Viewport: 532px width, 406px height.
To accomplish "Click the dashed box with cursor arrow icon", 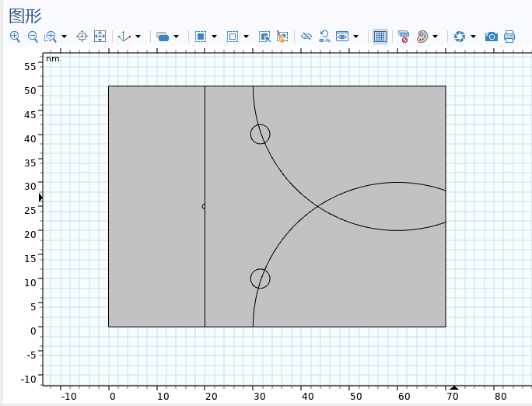I will click(264, 37).
